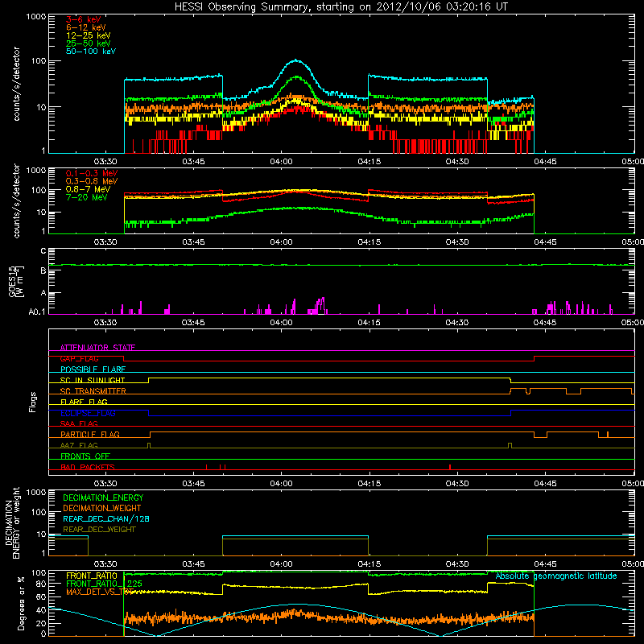The width and height of the screenshot is (644, 644).
Task: Click the Degrees or % axis label
Action: click(x=21, y=604)
